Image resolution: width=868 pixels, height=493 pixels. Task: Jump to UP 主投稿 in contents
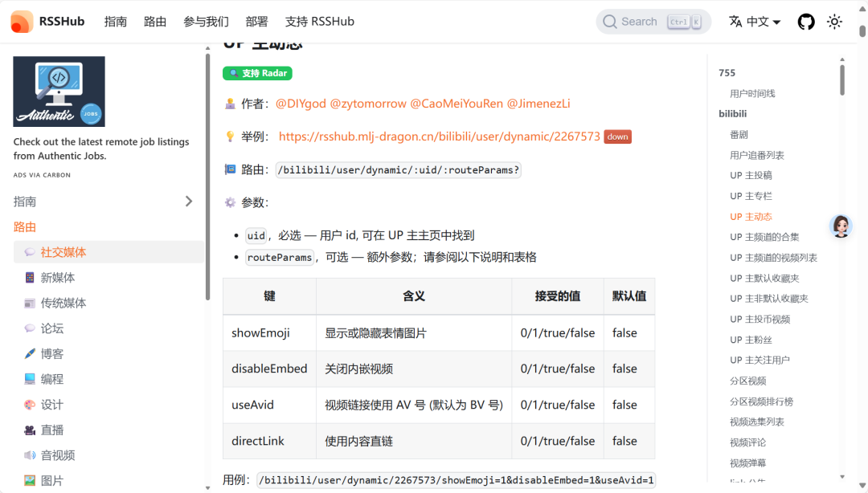pos(751,175)
